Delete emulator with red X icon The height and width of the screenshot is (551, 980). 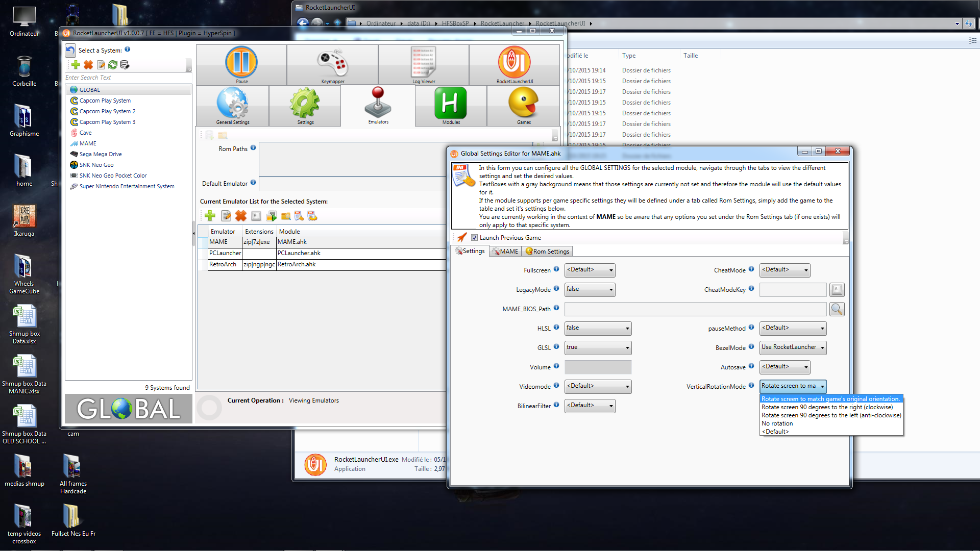[x=241, y=216]
